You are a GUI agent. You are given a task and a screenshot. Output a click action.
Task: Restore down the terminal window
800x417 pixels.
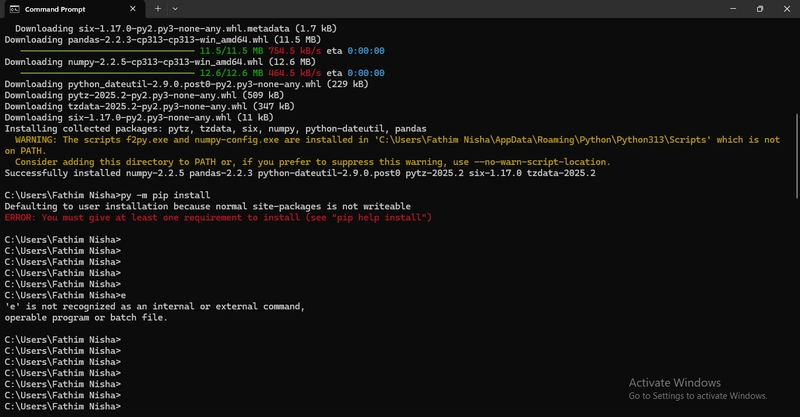coord(760,9)
